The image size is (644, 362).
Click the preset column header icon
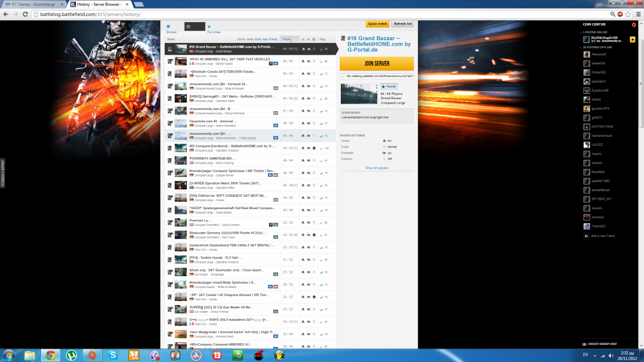[314, 39]
